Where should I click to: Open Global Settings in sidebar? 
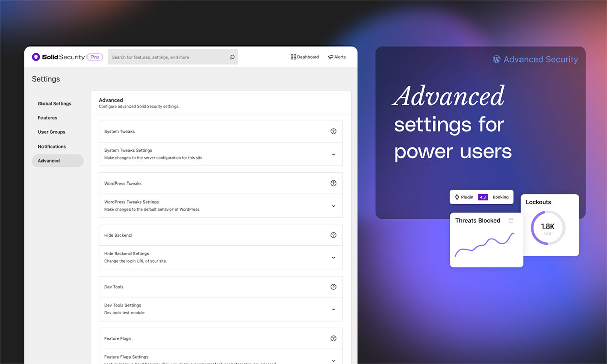pyautogui.click(x=55, y=104)
